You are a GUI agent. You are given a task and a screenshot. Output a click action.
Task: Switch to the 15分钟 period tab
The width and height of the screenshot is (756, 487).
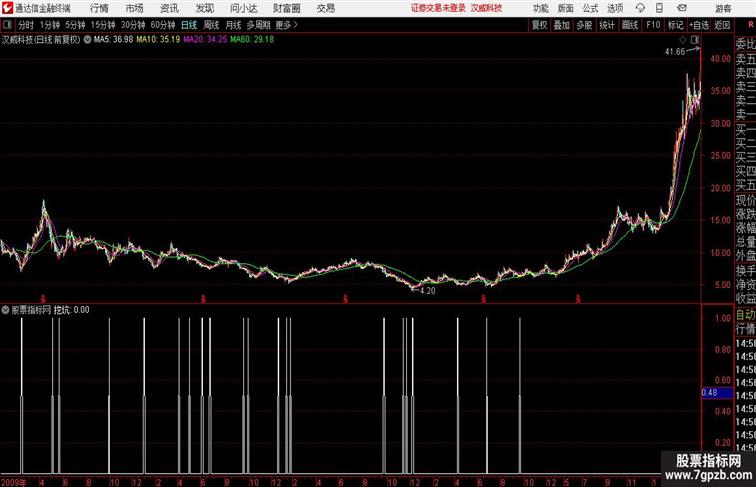[x=103, y=25]
